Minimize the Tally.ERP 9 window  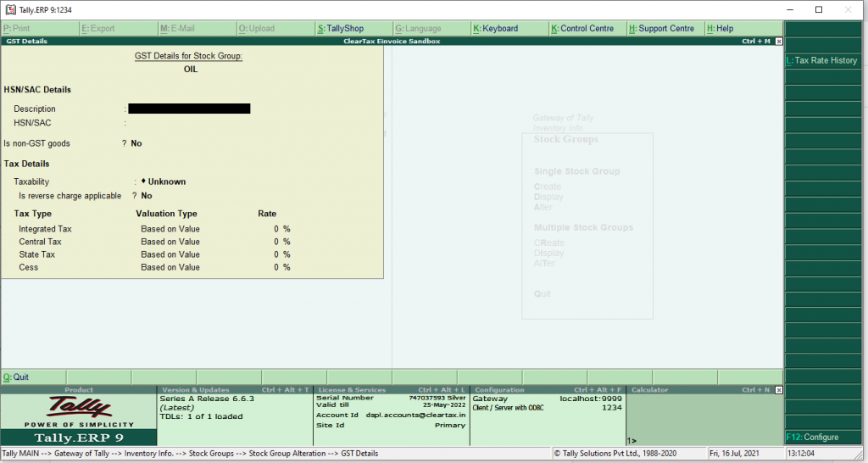(790, 9)
